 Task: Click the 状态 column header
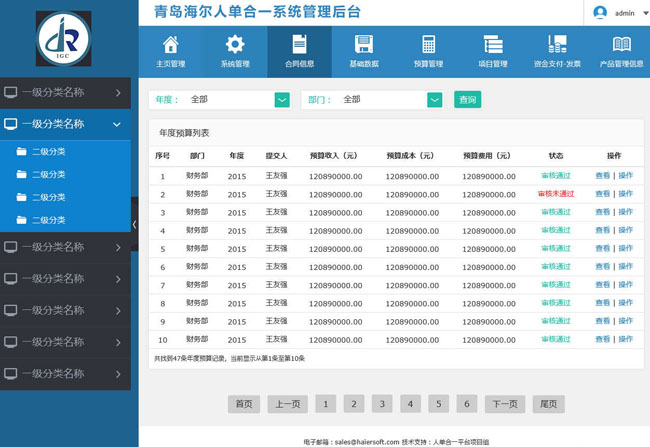pyautogui.click(x=556, y=156)
